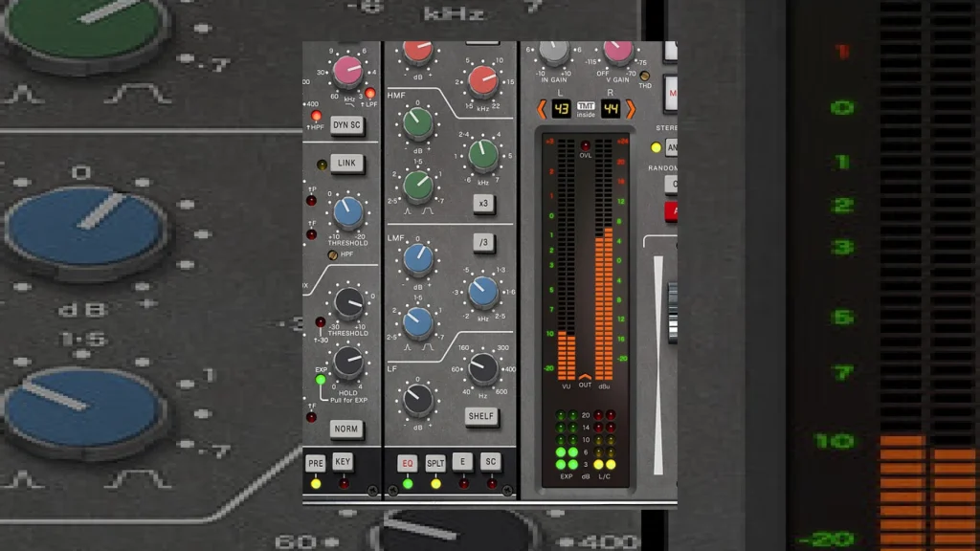Click the TMT inside logo
Viewport: 980px width, 551px height.
tap(586, 109)
